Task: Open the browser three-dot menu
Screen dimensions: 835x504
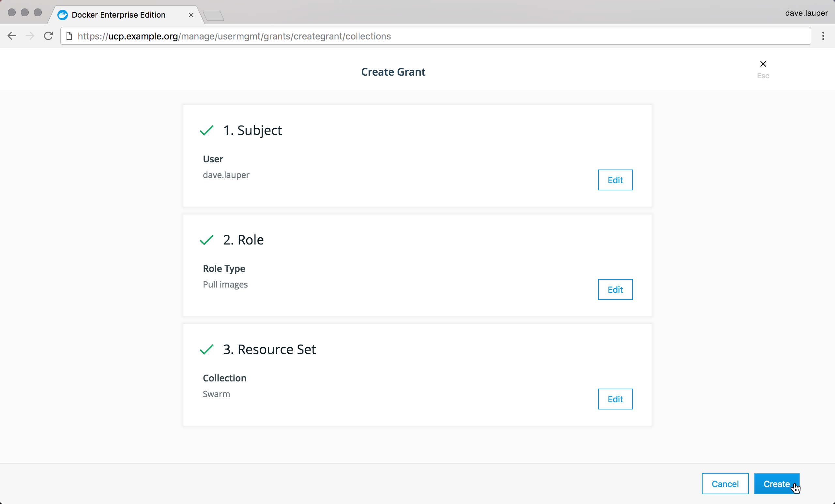Action: point(823,36)
